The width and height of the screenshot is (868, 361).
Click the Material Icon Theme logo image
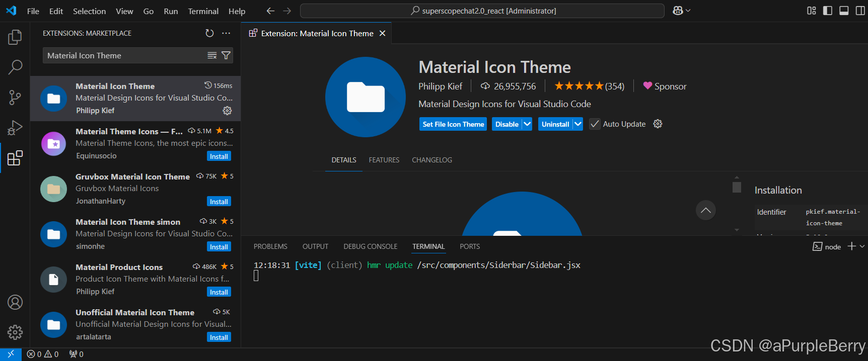coord(366,97)
